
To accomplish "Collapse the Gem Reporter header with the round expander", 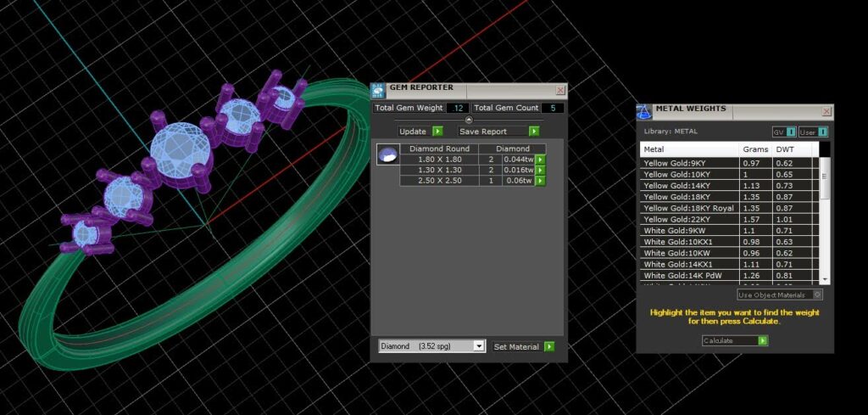I will [469, 120].
